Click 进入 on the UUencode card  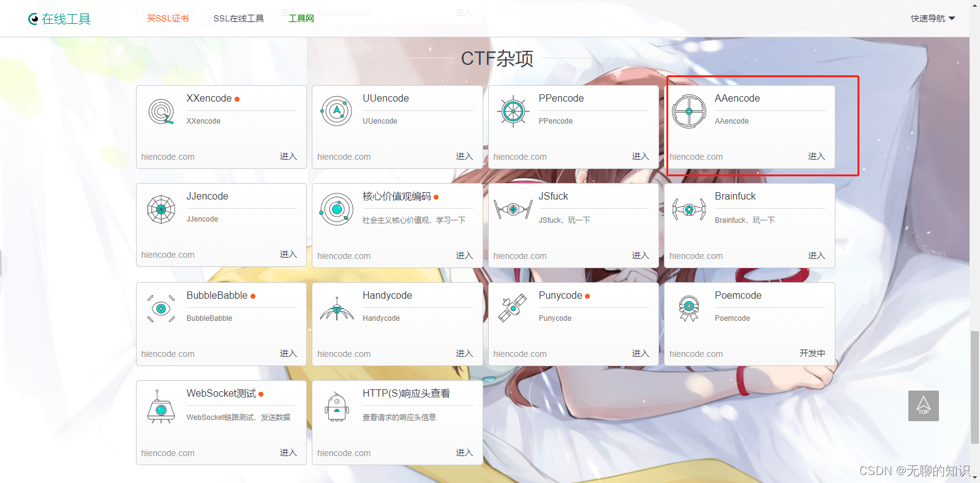pyautogui.click(x=464, y=156)
